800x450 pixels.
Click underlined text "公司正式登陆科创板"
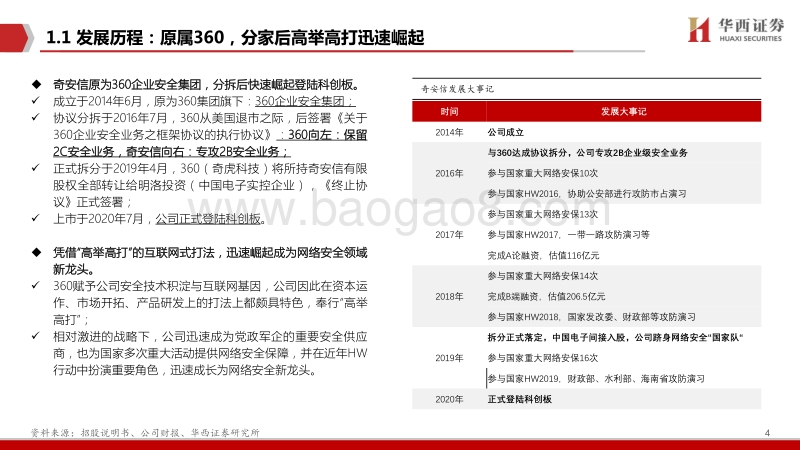(208, 219)
